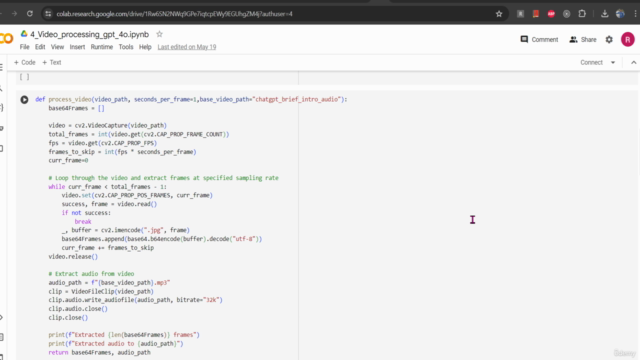Open the File menu
Image resolution: width=640 pixels, height=360 pixels.
(x=24, y=47)
